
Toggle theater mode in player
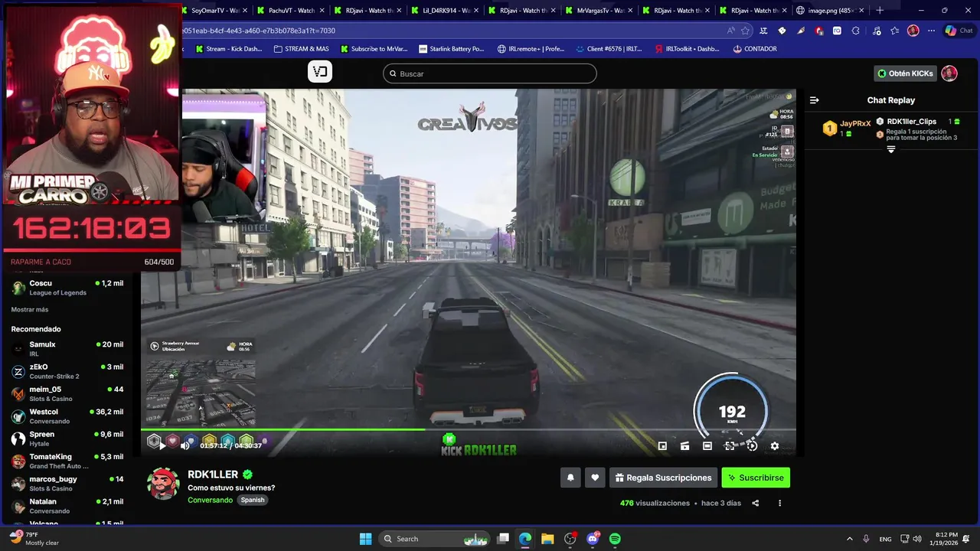point(707,445)
